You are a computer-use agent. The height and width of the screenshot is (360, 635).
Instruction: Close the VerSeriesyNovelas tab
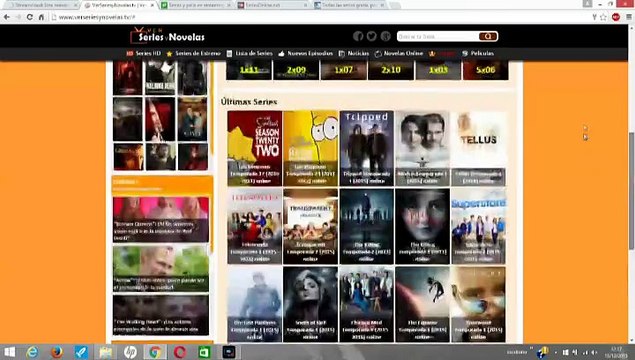tap(152, 5)
